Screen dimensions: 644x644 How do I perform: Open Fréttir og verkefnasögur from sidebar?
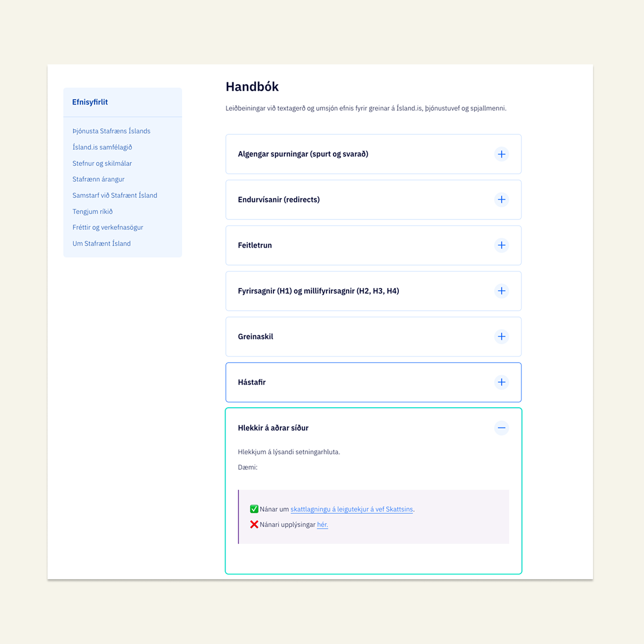coord(107,227)
